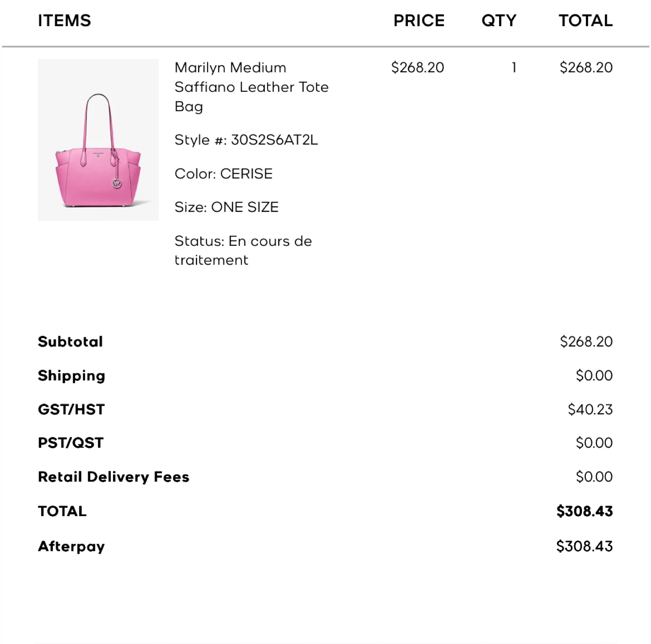651x644 pixels.
Task: Click the Shipping amount $0.00
Action: (x=594, y=376)
